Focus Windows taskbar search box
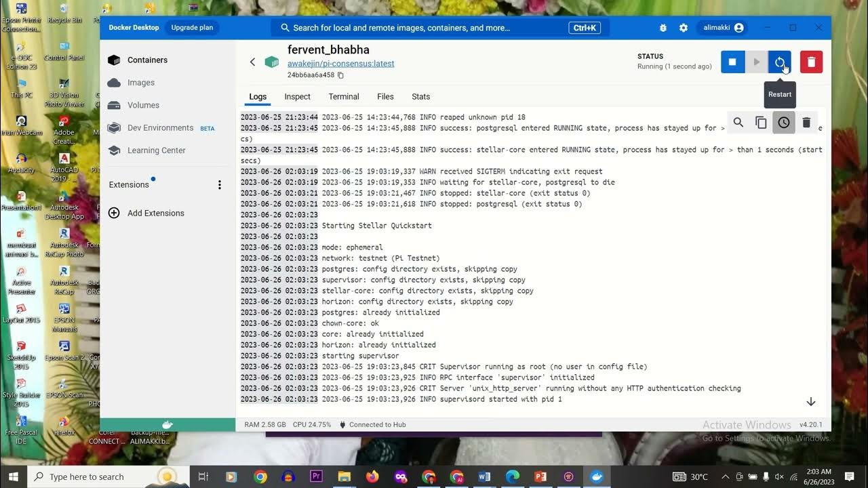 [108, 476]
